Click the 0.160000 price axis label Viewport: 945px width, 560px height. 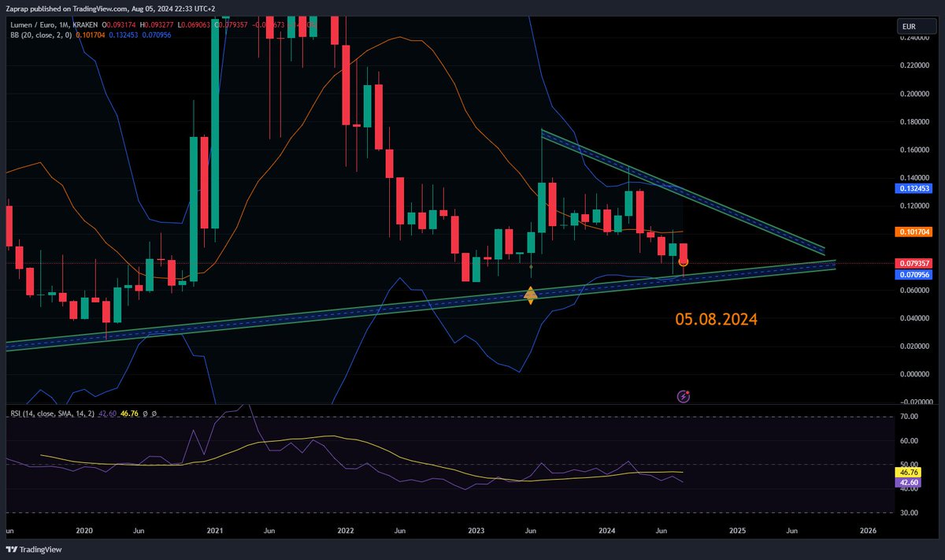tap(916, 150)
